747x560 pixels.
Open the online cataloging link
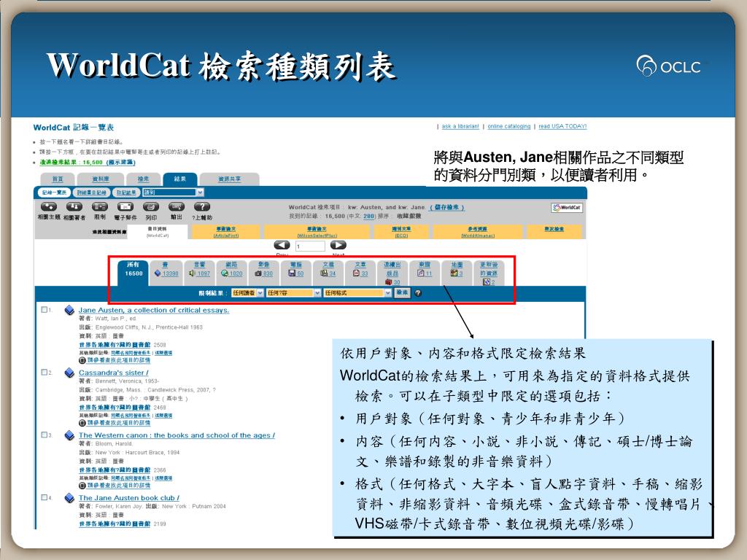(x=508, y=126)
